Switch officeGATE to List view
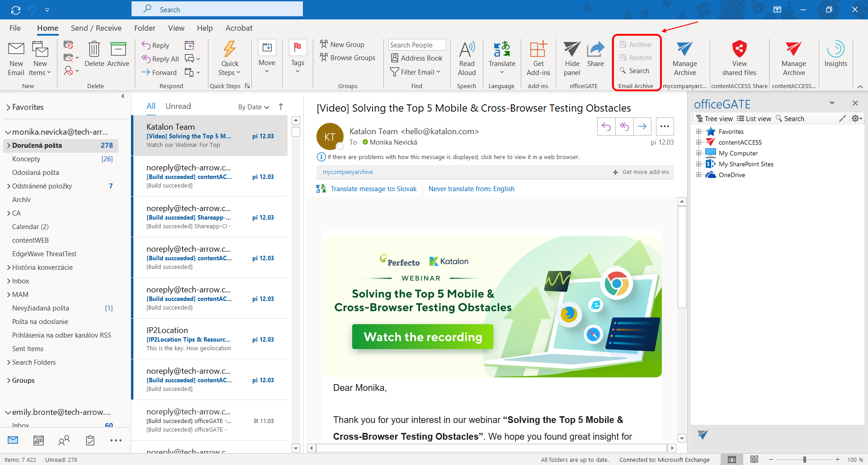Viewport: 868px width, 465px height. click(754, 119)
